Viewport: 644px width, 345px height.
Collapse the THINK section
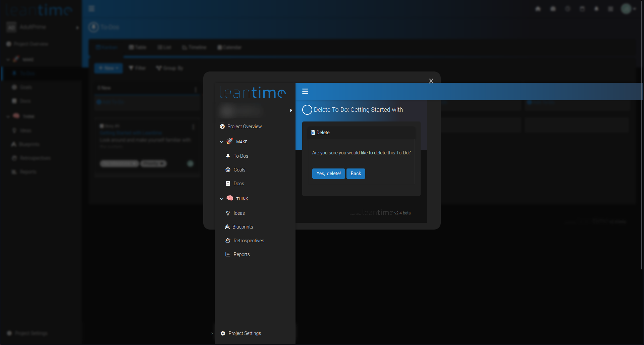222,198
